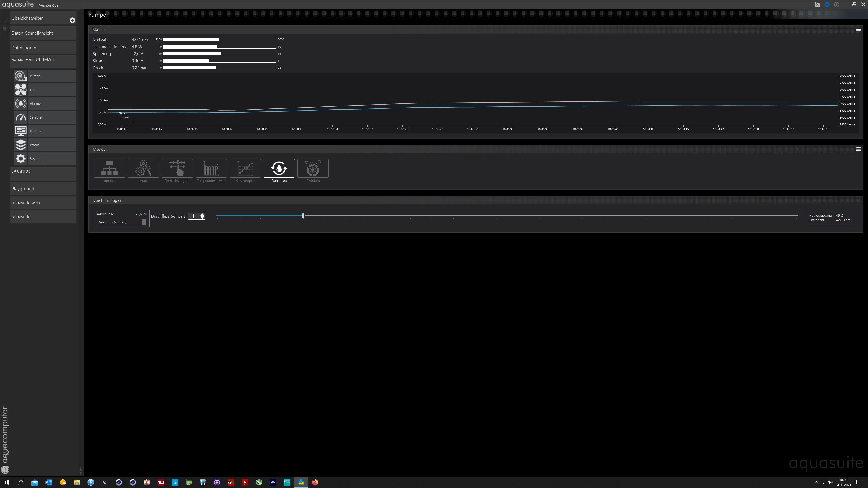Select the aquabus mode icon
This screenshot has height=488, width=868.
click(x=109, y=168)
